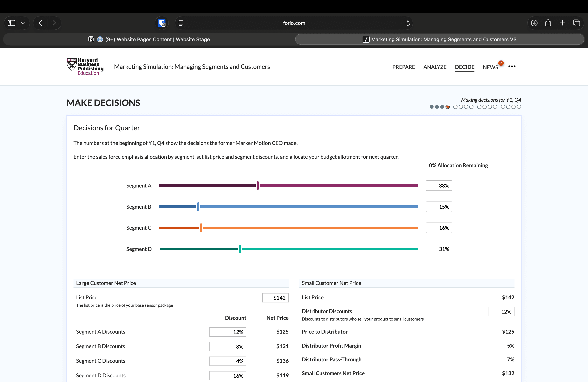Image resolution: width=588 pixels, height=382 pixels.
Task: Show the tab overview icon
Action: coord(576,23)
